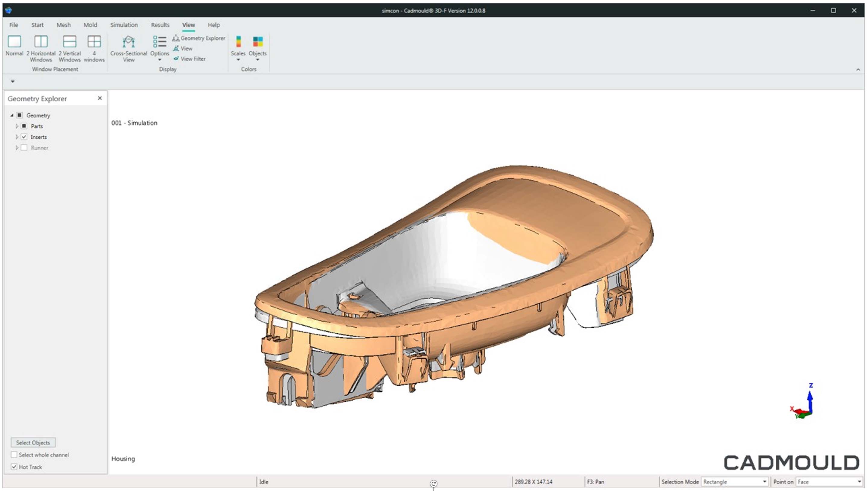Click the Select Objects button
This screenshot has width=868, height=491.
coord(33,443)
